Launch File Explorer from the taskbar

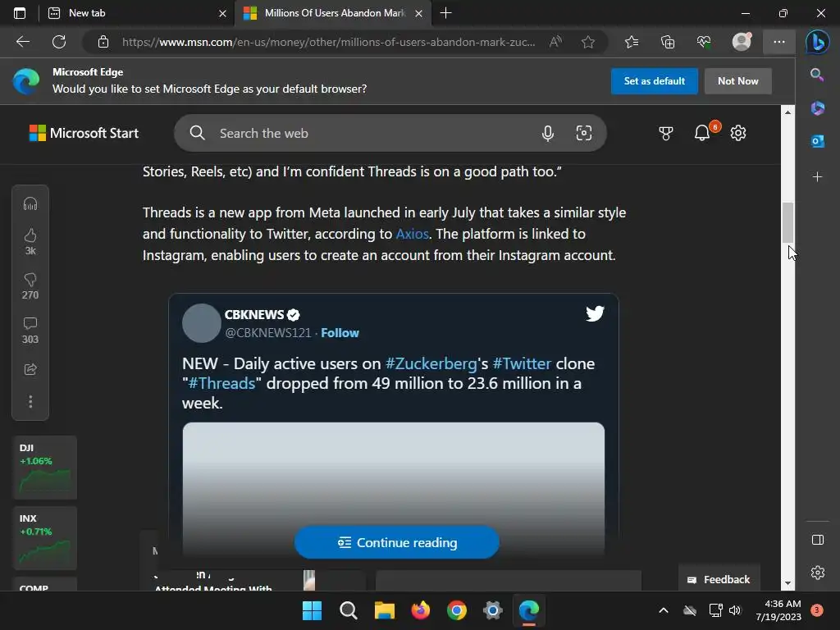pyautogui.click(x=384, y=610)
